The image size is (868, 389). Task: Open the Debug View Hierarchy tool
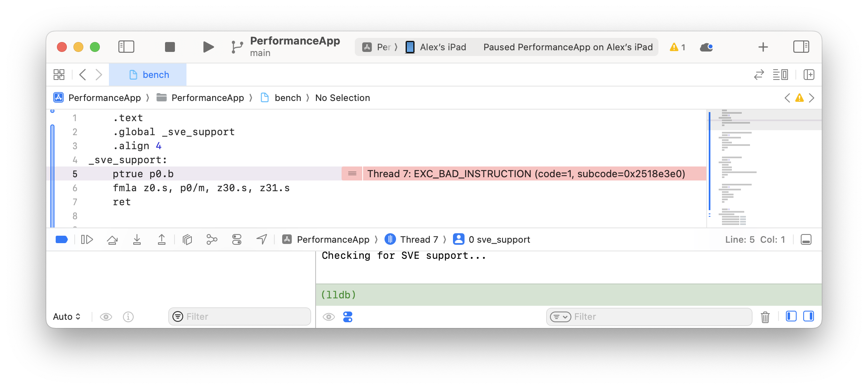(x=187, y=239)
